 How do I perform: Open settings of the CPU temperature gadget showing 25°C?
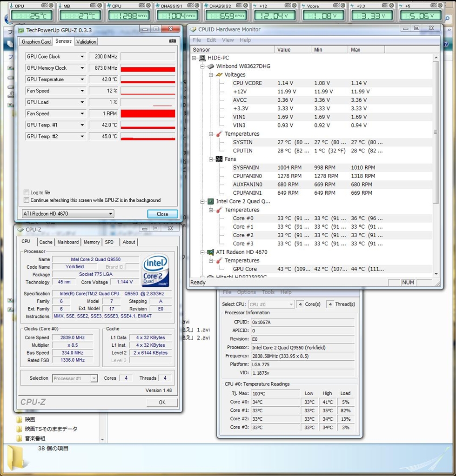click(44, 6)
